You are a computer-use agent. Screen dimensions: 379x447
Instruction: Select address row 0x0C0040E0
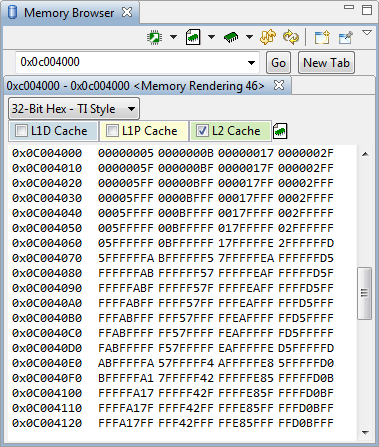pos(47,363)
